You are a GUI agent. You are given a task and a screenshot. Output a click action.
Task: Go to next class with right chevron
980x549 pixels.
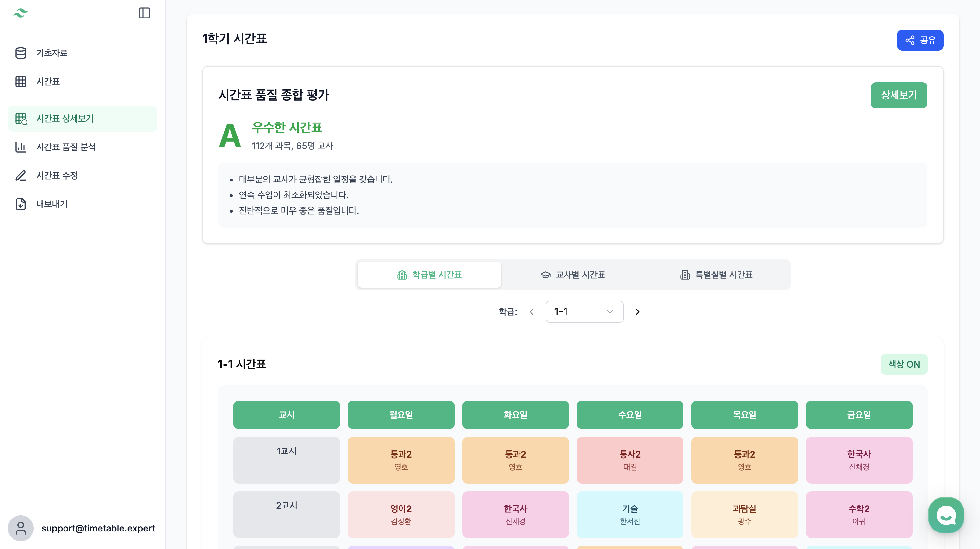[x=637, y=311]
